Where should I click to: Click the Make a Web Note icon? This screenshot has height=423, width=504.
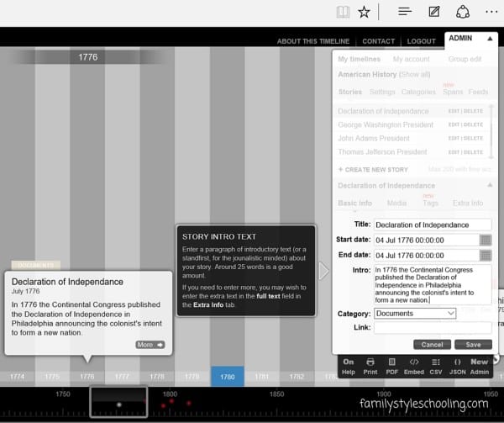click(433, 12)
